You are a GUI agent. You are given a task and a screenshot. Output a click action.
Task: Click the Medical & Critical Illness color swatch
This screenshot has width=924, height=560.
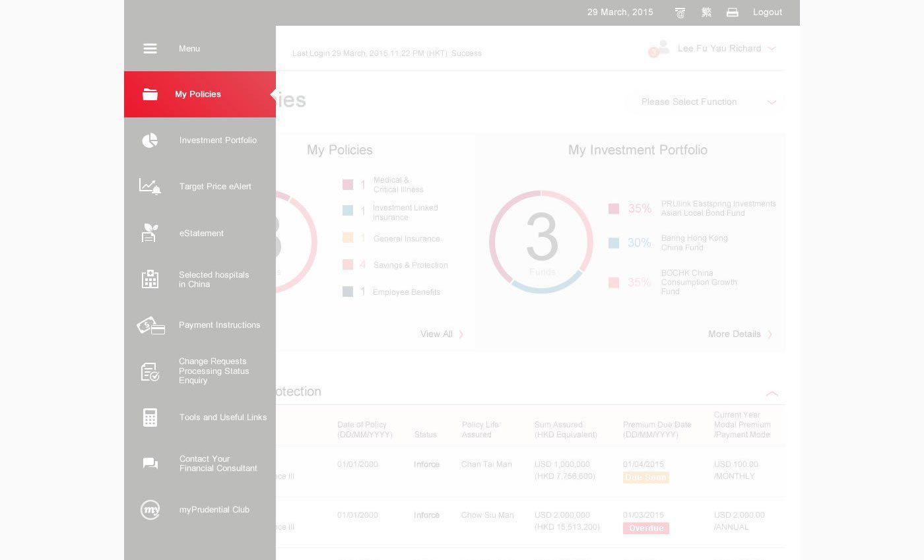point(348,185)
